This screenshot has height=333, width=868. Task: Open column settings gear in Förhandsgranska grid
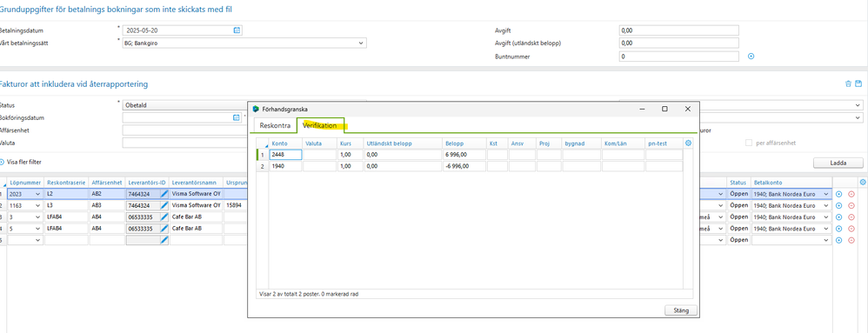[688, 143]
